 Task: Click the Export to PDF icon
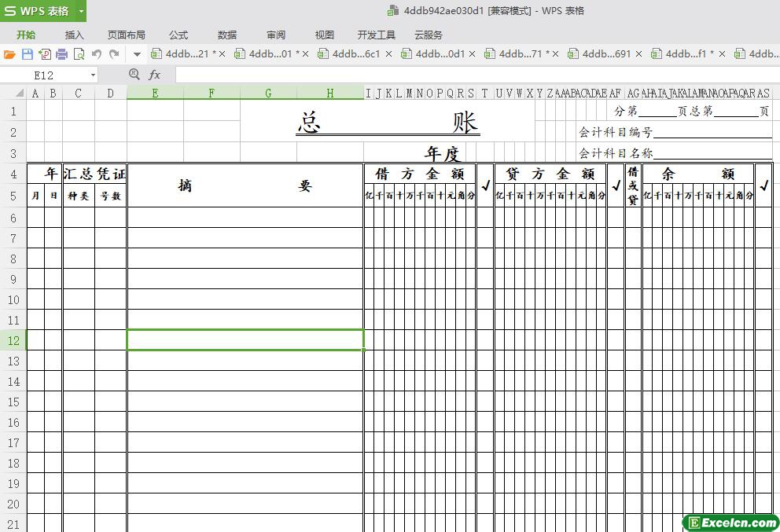pyautogui.click(x=45, y=54)
